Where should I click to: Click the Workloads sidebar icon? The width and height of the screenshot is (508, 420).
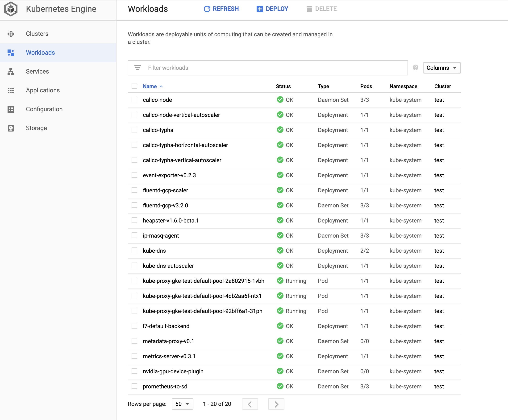pos(11,53)
